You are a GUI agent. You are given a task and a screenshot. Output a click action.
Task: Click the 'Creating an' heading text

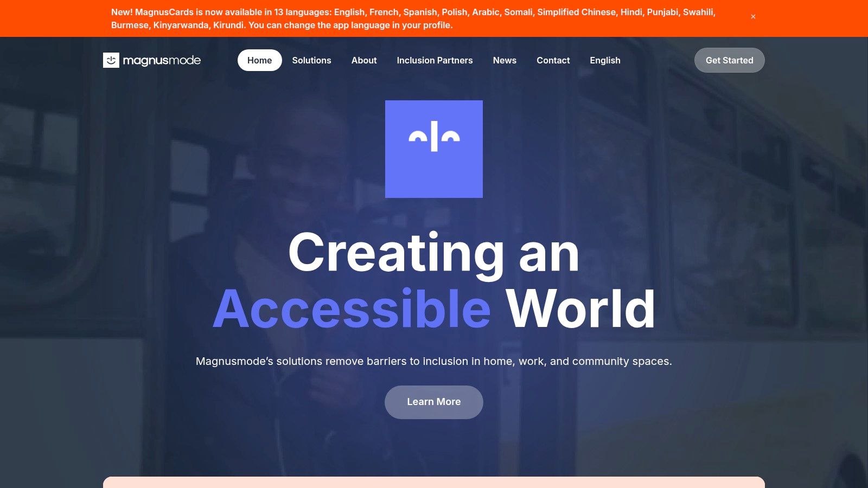pyautogui.click(x=434, y=253)
